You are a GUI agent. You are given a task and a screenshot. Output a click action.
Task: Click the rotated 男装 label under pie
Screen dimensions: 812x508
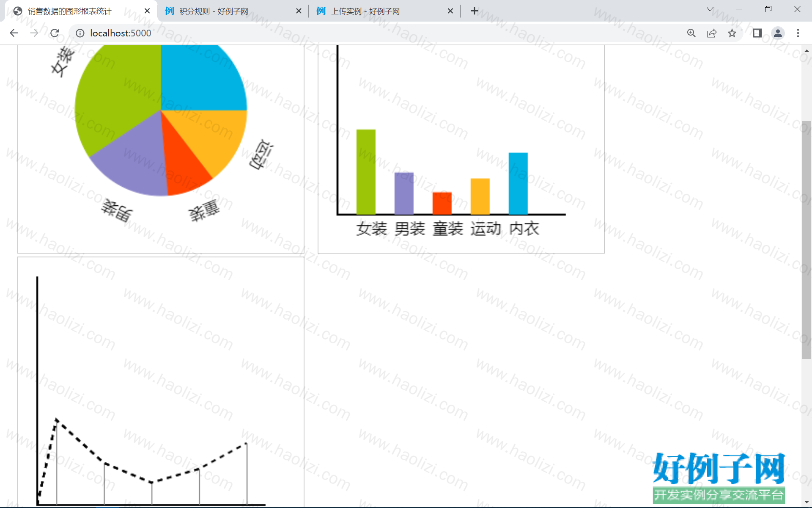click(117, 210)
